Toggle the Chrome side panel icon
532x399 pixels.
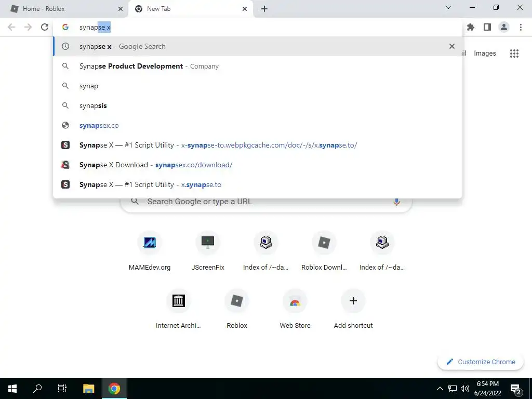point(487,27)
